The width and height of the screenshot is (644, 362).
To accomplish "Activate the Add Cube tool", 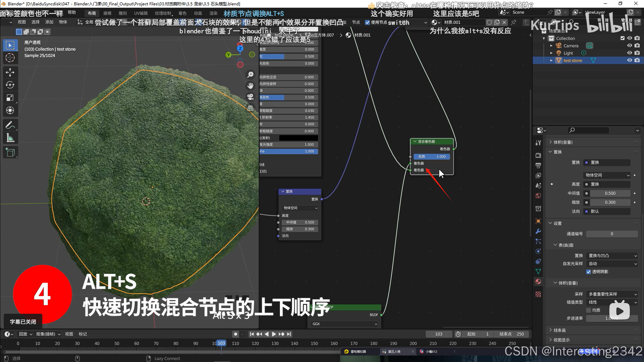I will coord(10,152).
